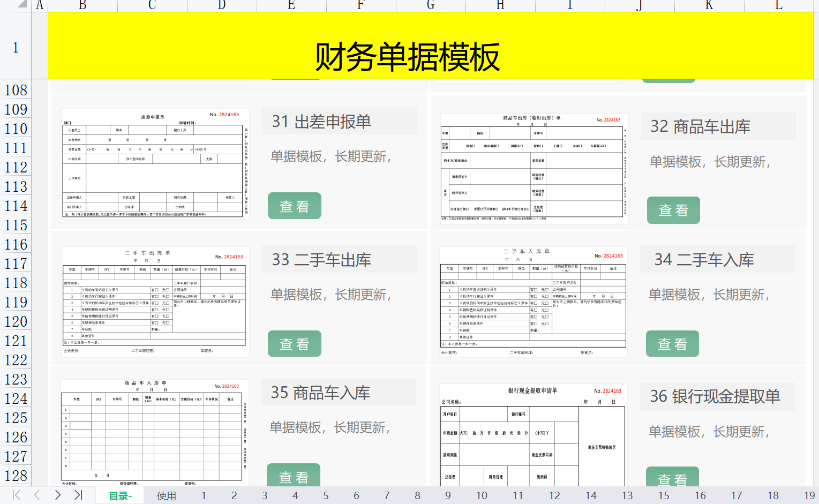Click 查看 below 35 商品车入库
819x504 pixels.
pos(293,476)
